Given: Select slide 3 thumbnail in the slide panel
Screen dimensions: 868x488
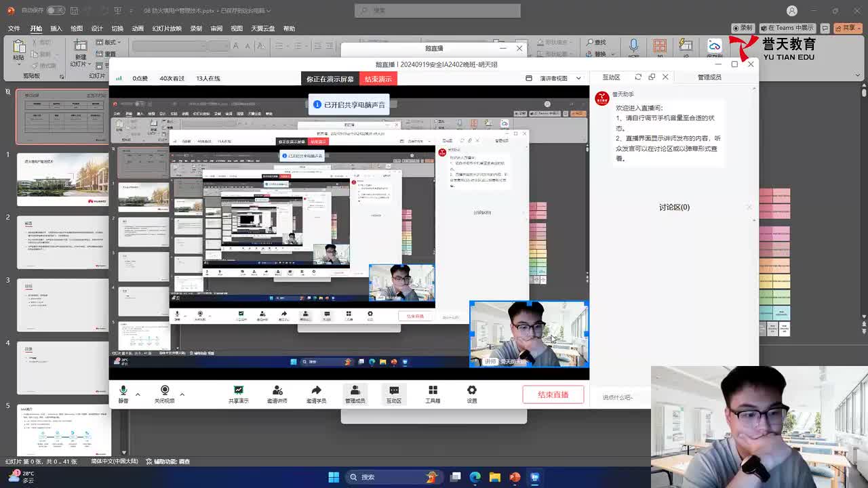Looking at the screenshot, I should [62, 305].
